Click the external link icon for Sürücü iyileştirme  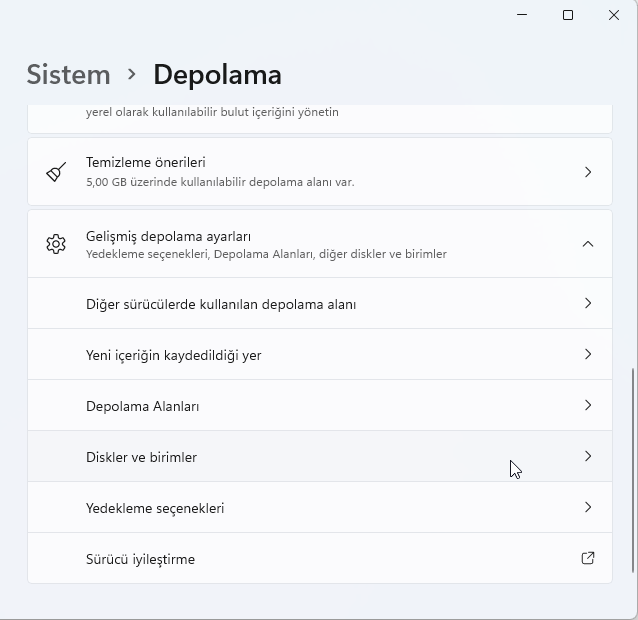tap(588, 558)
